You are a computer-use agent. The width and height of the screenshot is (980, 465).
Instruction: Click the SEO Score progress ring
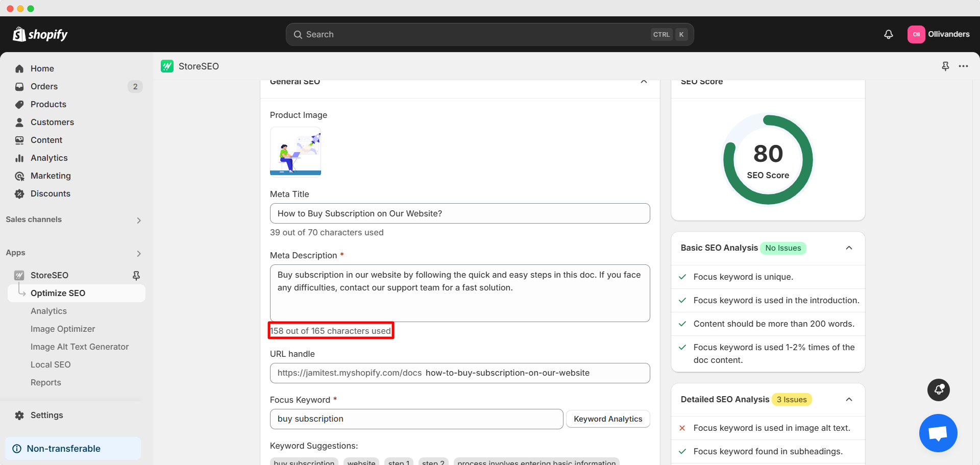768,159
